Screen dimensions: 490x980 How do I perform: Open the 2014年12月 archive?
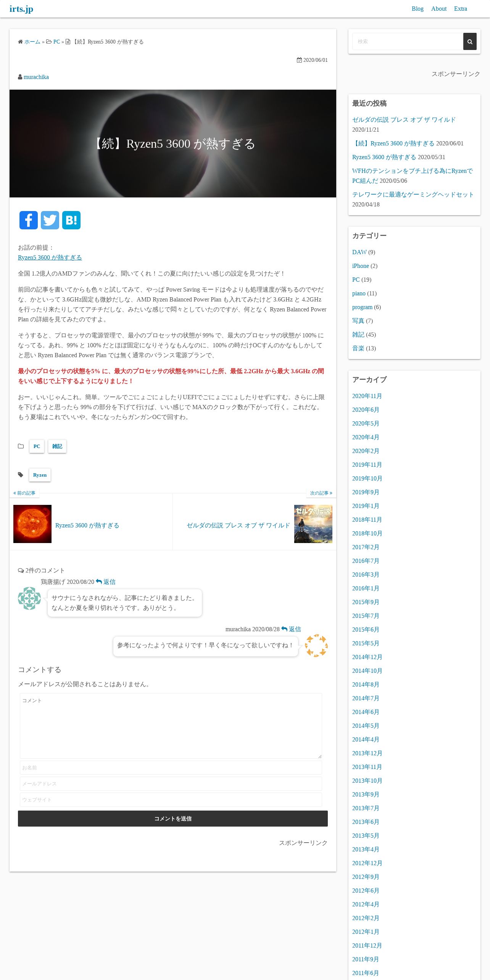pyautogui.click(x=367, y=657)
